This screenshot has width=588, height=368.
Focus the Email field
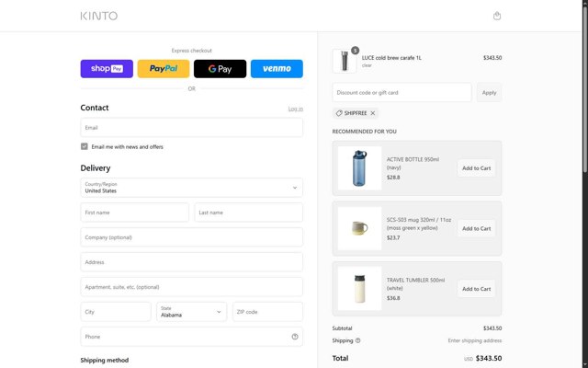[x=192, y=128]
